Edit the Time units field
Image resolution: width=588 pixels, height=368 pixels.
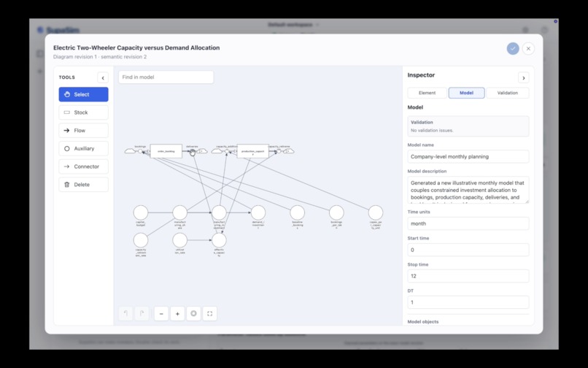[468, 223]
